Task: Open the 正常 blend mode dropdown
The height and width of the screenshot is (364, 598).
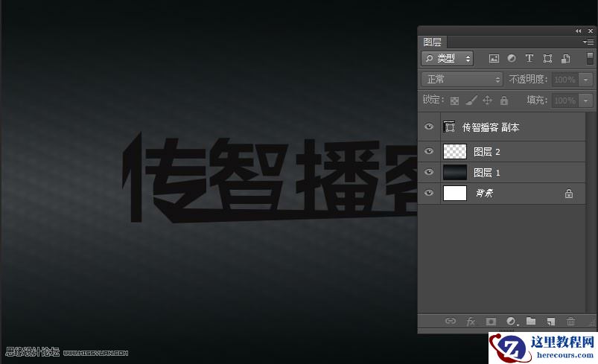Action: click(462, 80)
